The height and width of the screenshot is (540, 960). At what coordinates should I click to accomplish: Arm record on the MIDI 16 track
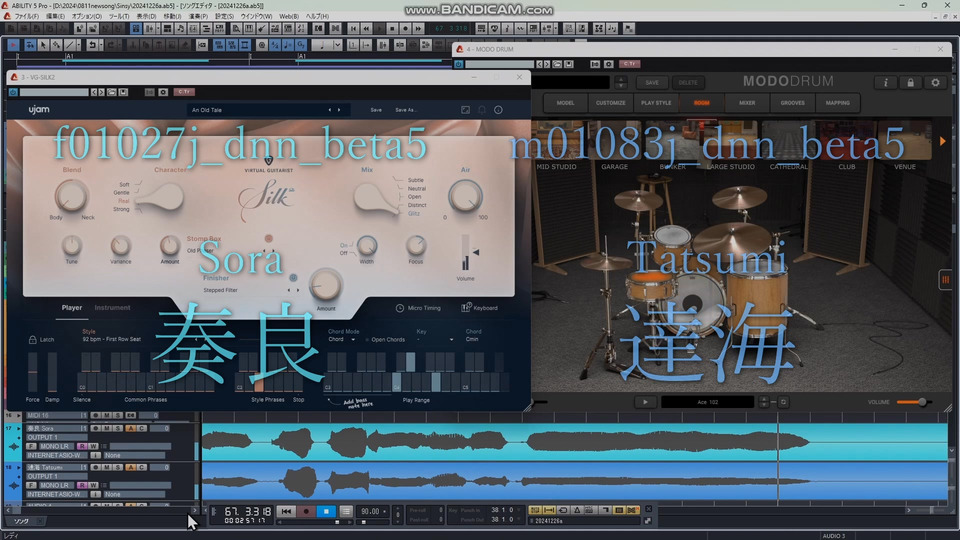pos(96,416)
